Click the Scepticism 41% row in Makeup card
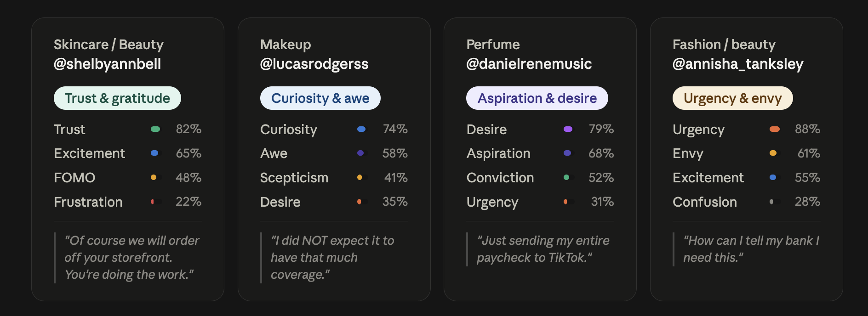Screen dimensions: 868x316 [334, 178]
